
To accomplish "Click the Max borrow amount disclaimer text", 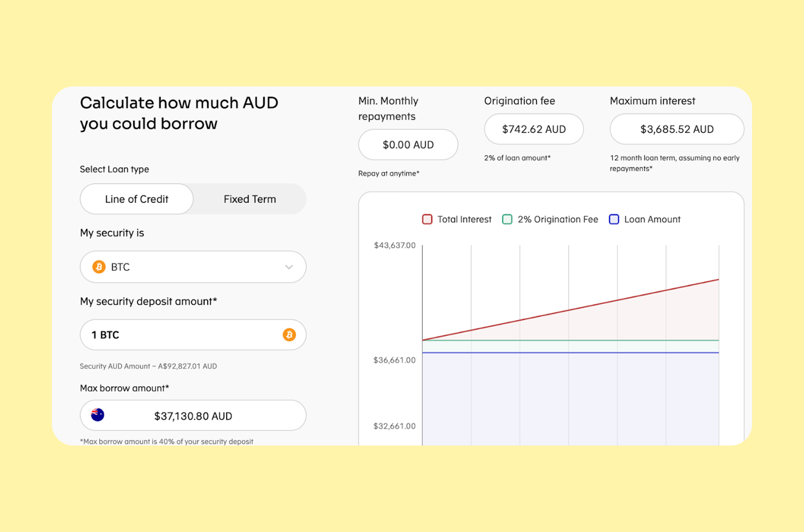I will [x=166, y=441].
